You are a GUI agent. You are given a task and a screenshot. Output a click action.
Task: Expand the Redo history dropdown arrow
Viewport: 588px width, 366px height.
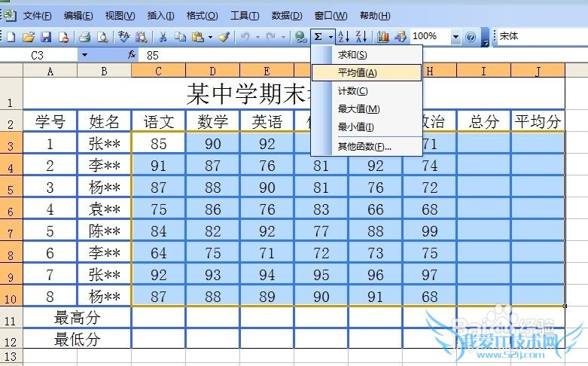[x=283, y=37]
